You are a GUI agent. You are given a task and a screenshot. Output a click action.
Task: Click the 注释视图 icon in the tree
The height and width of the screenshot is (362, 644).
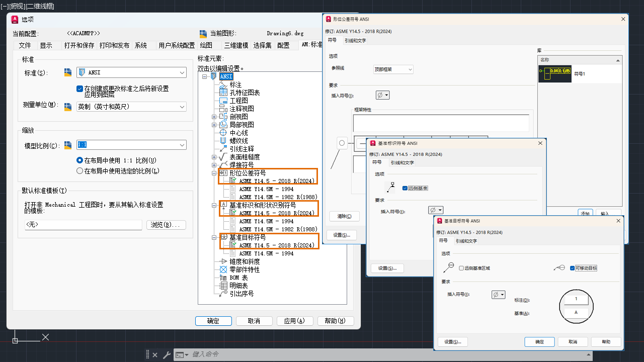pyautogui.click(x=224, y=109)
